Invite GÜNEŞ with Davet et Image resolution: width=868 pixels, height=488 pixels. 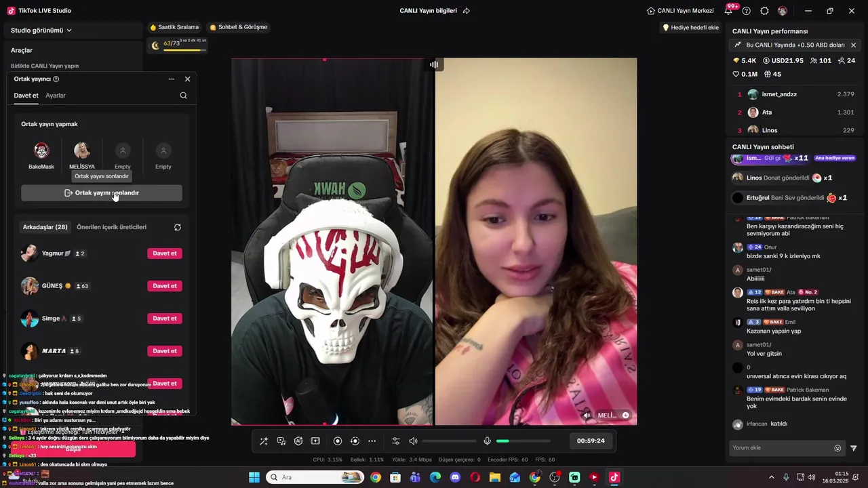pyautogui.click(x=165, y=286)
